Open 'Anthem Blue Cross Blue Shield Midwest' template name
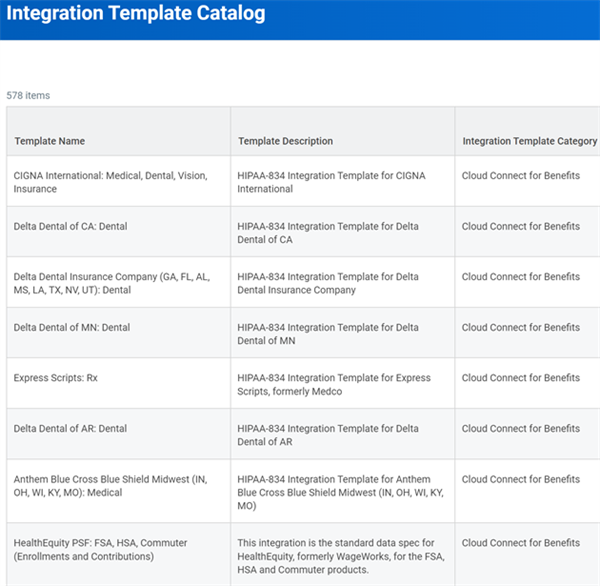The width and height of the screenshot is (600, 586). tap(111, 486)
